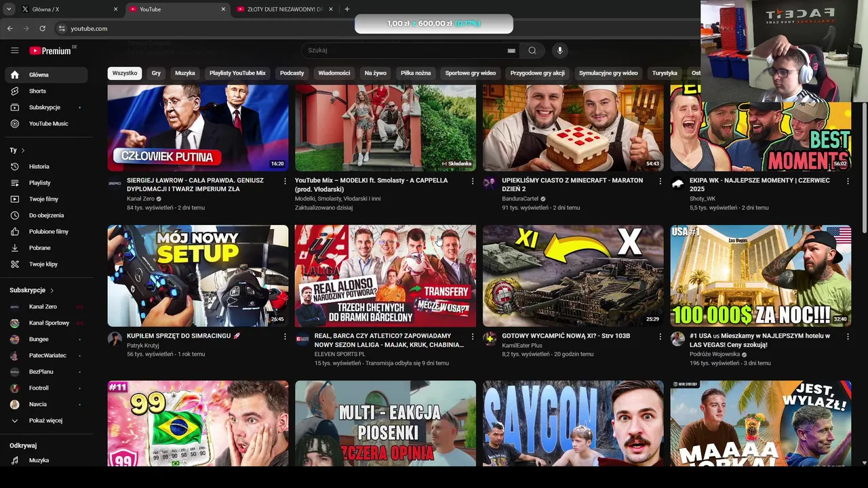Viewport: 868px width, 488px height.
Task: Open Pobrane downloads in the sidebar
Action: click(46, 247)
